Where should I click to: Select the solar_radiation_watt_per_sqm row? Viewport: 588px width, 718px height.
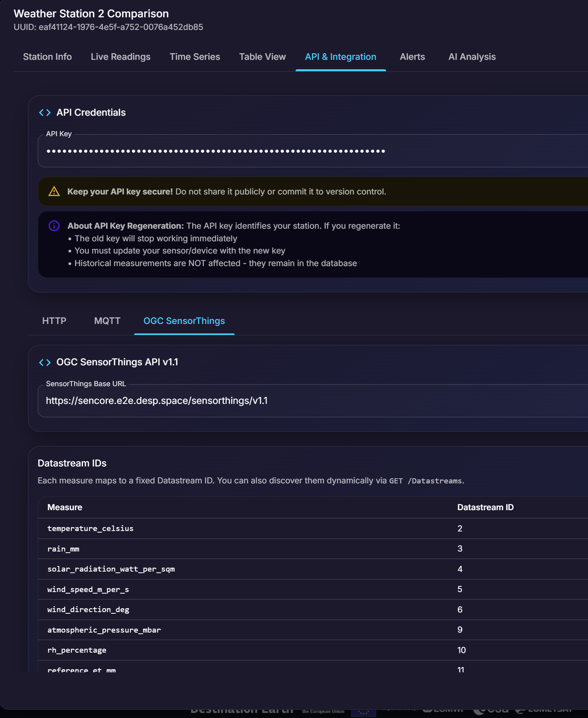pyautogui.click(x=313, y=569)
